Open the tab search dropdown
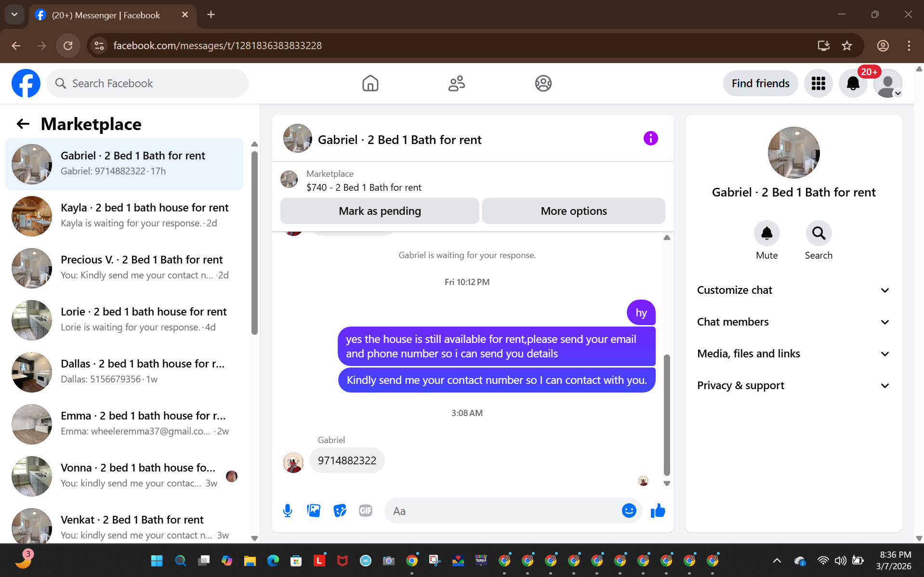924x577 pixels. coord(14,15)
